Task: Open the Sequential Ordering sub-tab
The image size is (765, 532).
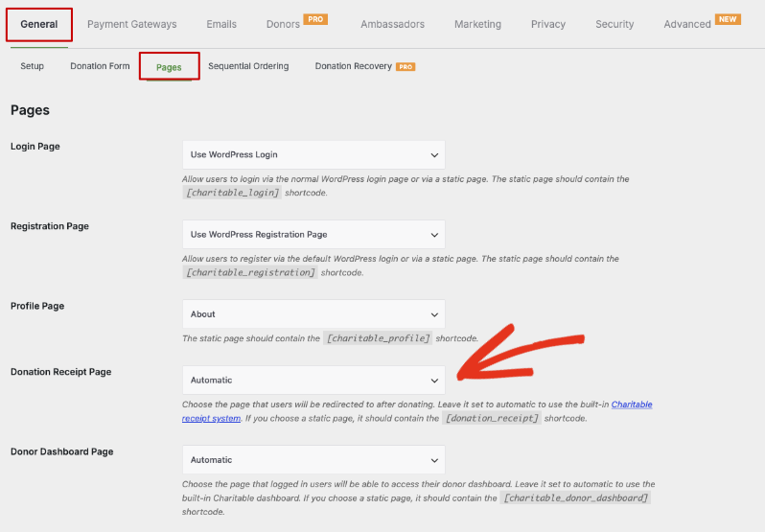Action: [x=248, y=66]
